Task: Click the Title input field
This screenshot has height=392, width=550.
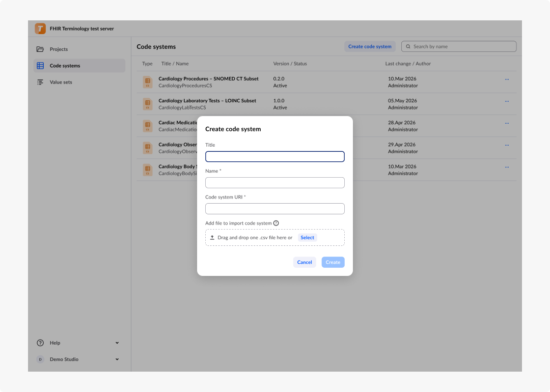Action: point(274,156)
